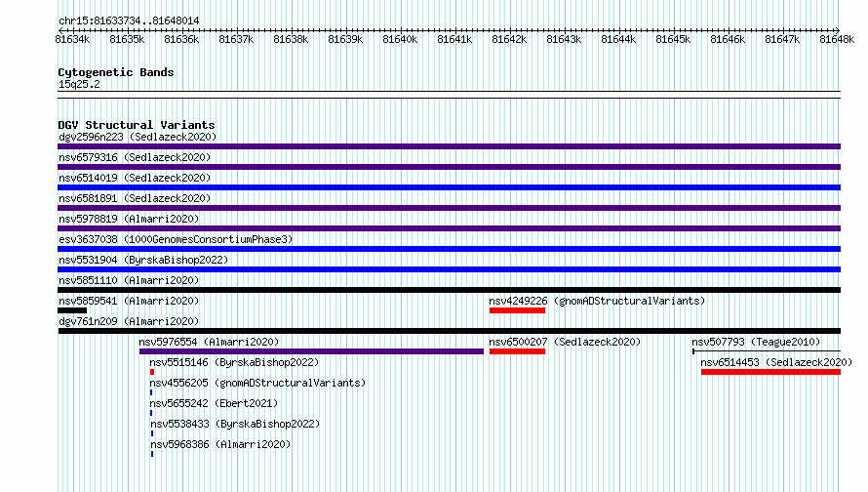
Task: Click the 81636k ruler tick label
Action: pyautogui.click(x=181, y=39)
